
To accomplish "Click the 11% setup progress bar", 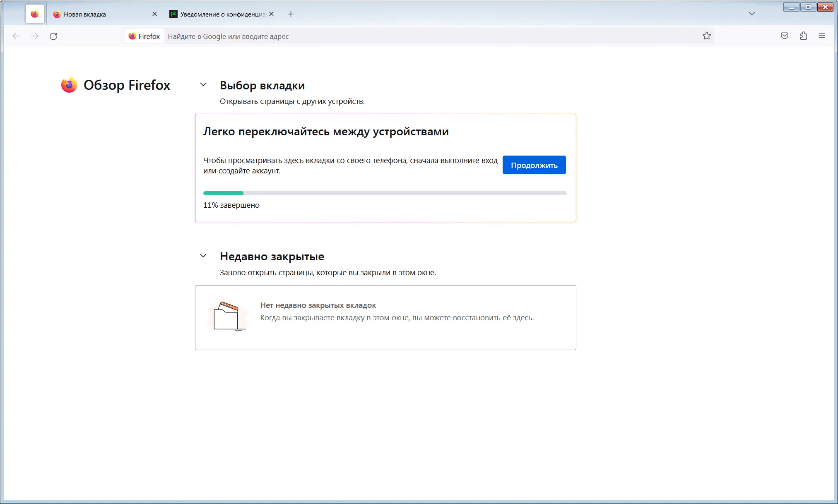I will [385, 193].
